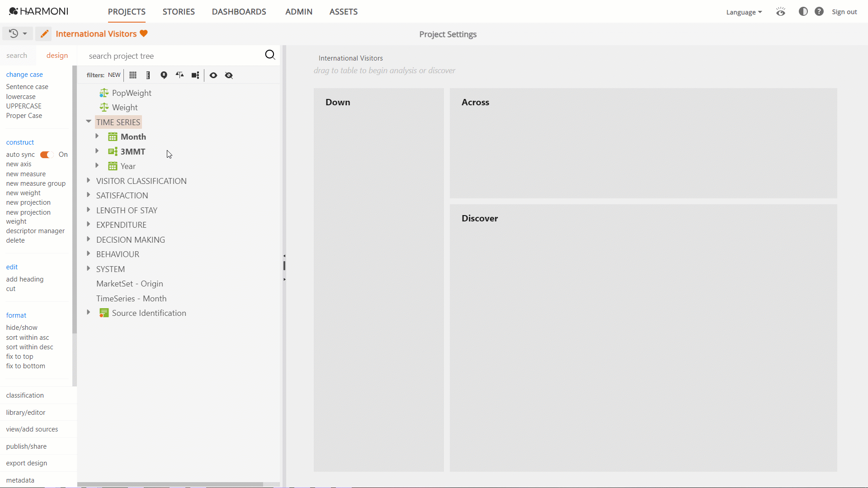The height and width of the screenshot is (488, 868).
Task: Open the ADMIN menu
Action: pyautogui.click(x=299, y=12)
